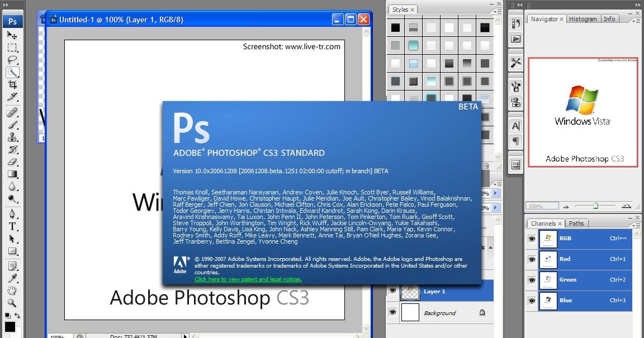Image resolution: width=644 pixels, height=338 pixels.
Task: Select the History Brush tool
Action: point(12,149)
